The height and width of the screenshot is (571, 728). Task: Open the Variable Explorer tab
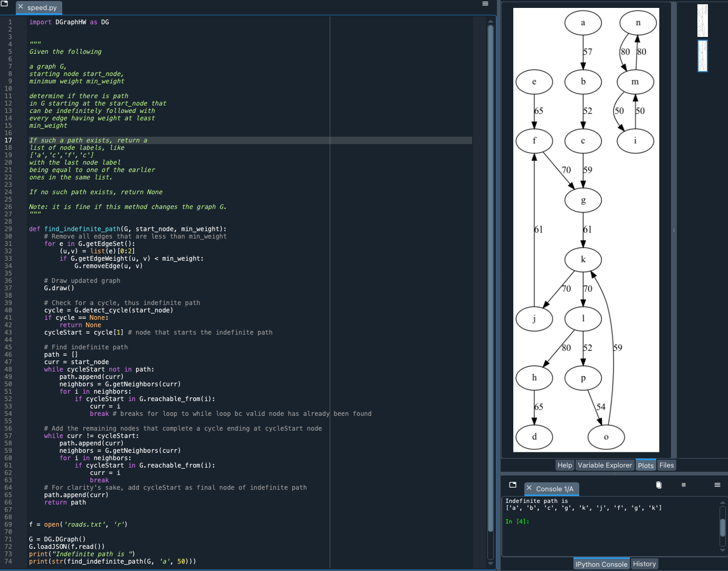pos(605,465)
